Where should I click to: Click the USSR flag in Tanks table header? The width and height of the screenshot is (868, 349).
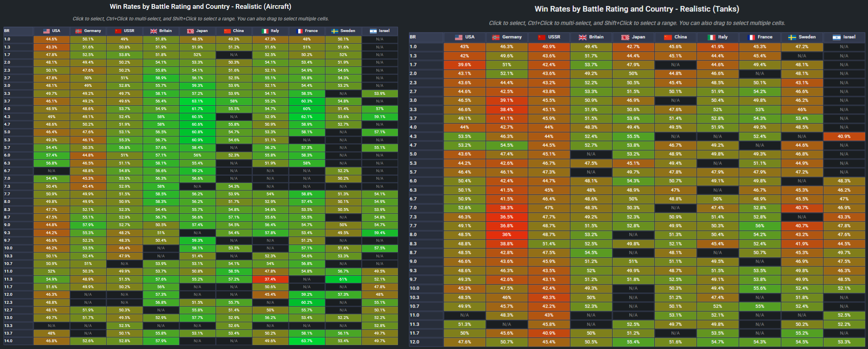(x=542, y=37)
